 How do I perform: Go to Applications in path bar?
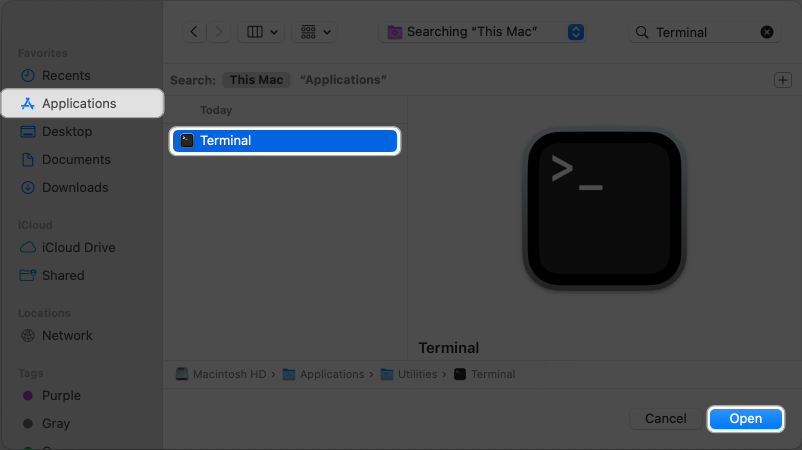tap(324, 374)
